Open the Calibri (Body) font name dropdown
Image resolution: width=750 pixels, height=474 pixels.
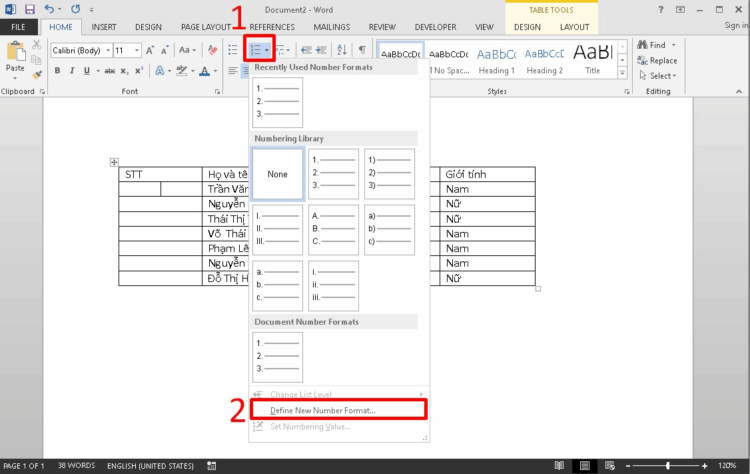[79, 50]
